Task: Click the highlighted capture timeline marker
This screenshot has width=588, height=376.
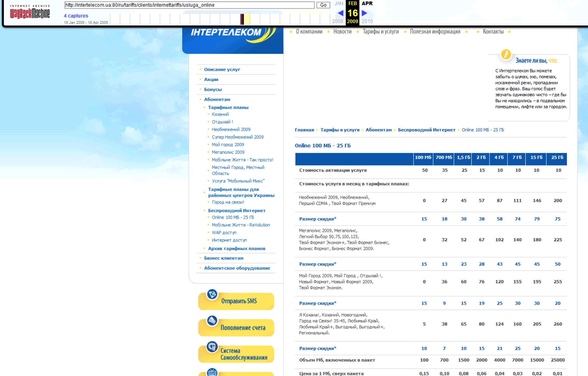Action: tap(242, 19)
